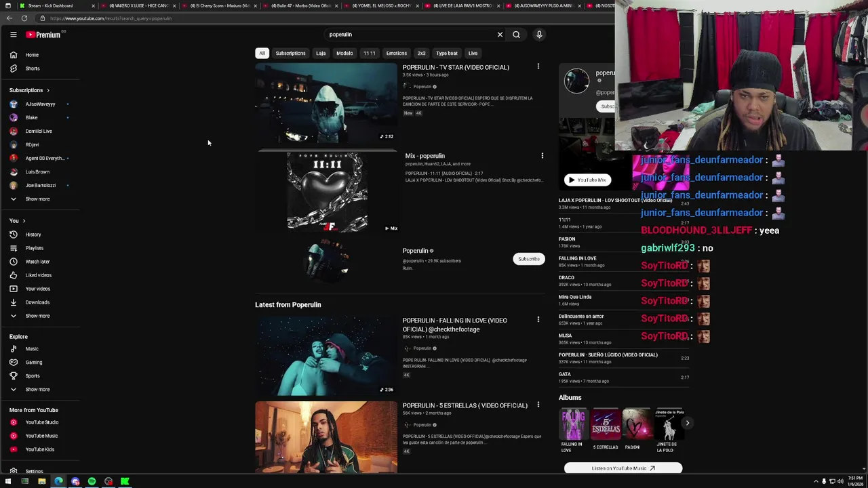The width and height of the screenshot is (868, 488).
Task: Subscribe to the Poperulin channel
Action: tap(528, 259)
